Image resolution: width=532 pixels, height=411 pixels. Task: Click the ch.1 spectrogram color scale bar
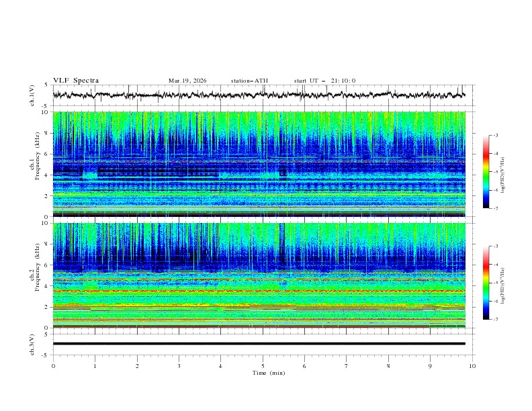point(486,172)
